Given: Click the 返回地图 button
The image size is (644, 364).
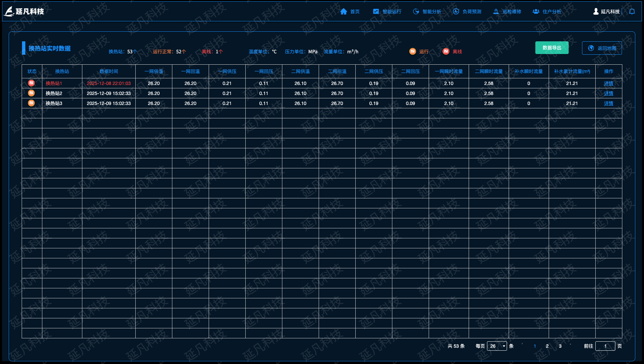Looking at the screenshot, I should [602, 48].
